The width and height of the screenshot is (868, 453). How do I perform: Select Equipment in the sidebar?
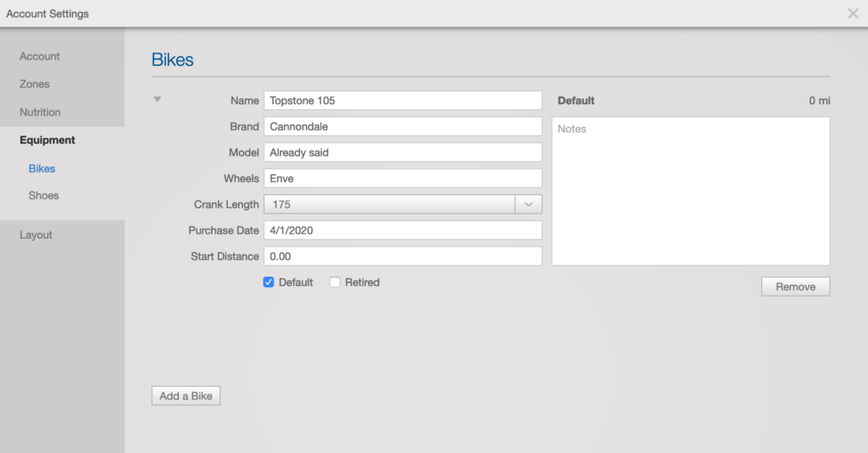coord(47,140)
